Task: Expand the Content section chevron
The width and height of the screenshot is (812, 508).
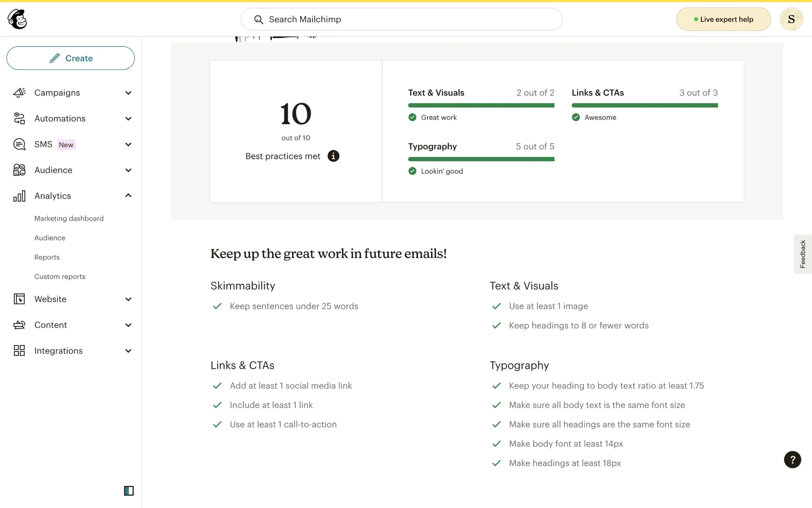Action: coord(128,325)
